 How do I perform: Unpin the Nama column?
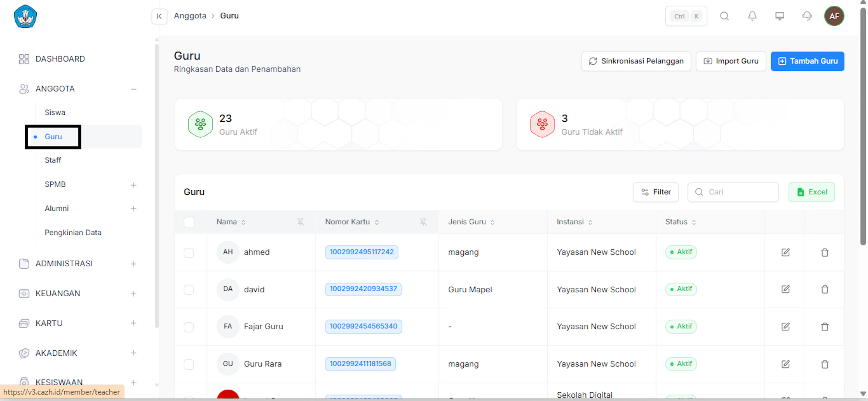pyautogui.click(x=300, y=222)
